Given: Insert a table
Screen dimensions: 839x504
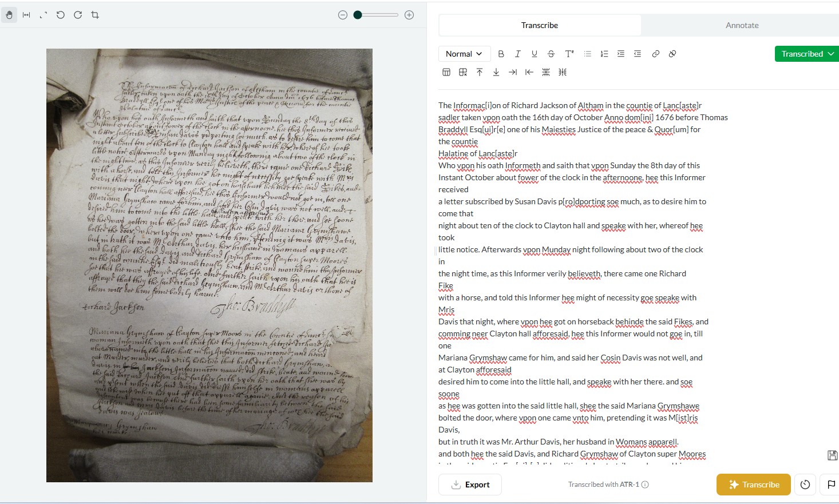Looking at the screenshot, I should 446,72.
